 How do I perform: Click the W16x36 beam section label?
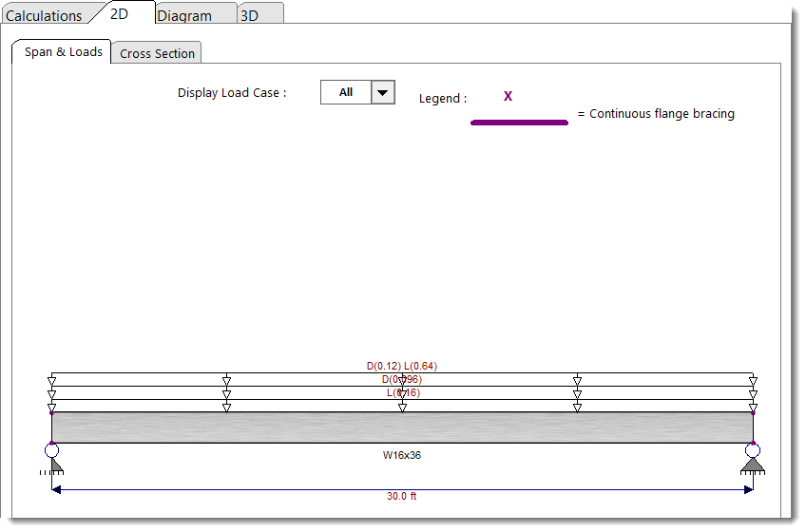coord(402,455)
